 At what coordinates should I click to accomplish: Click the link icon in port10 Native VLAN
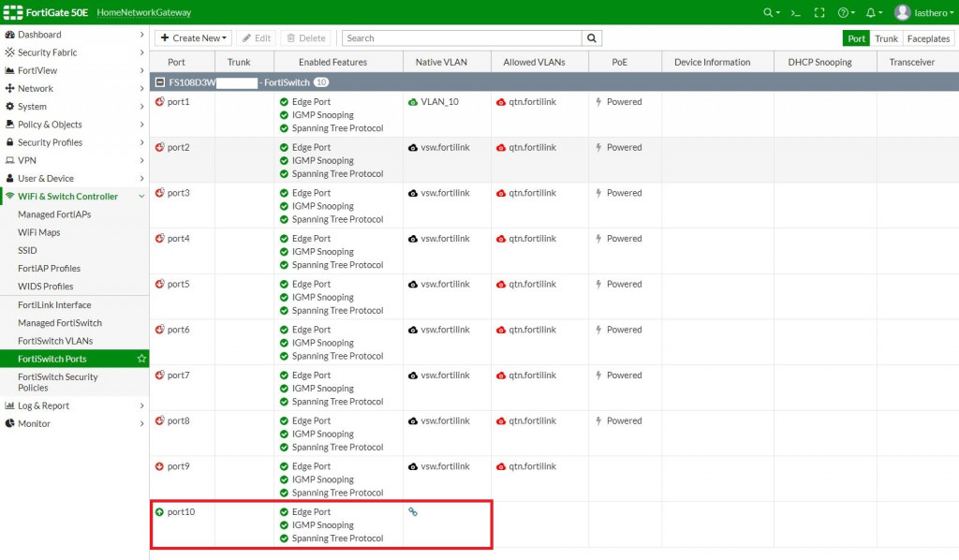(413, 511)
